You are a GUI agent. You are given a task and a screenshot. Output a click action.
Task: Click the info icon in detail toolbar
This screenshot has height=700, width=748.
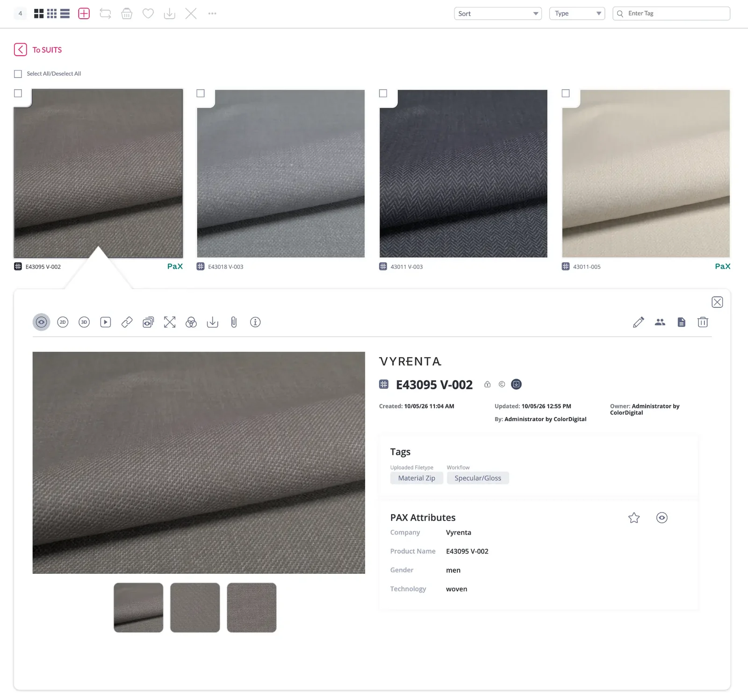point(255,322)
